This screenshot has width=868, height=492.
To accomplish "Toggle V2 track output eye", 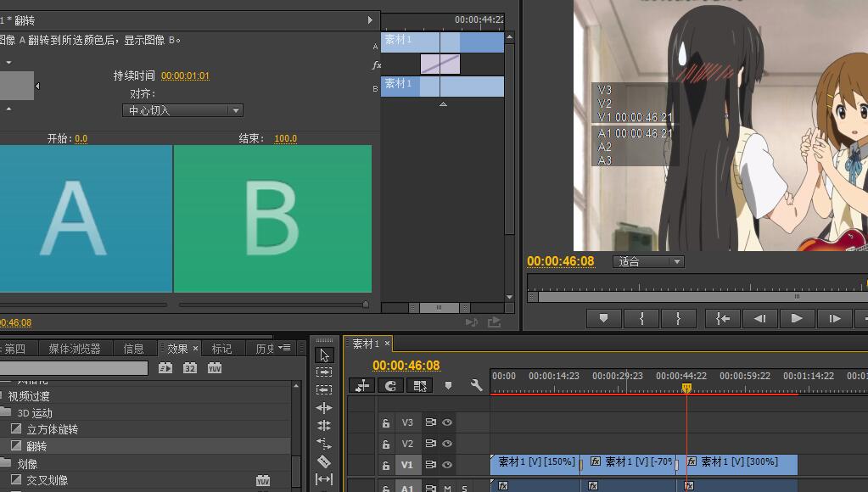I will click(x=447, y=444).
